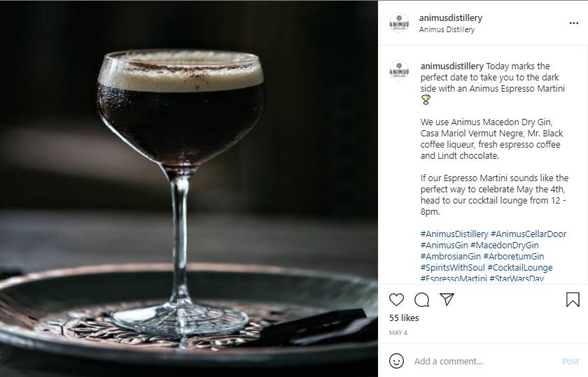The width and height of the screenshot is (588, 377).
Task: Open Animus Distillery location link
Action: tap(447, 29)
